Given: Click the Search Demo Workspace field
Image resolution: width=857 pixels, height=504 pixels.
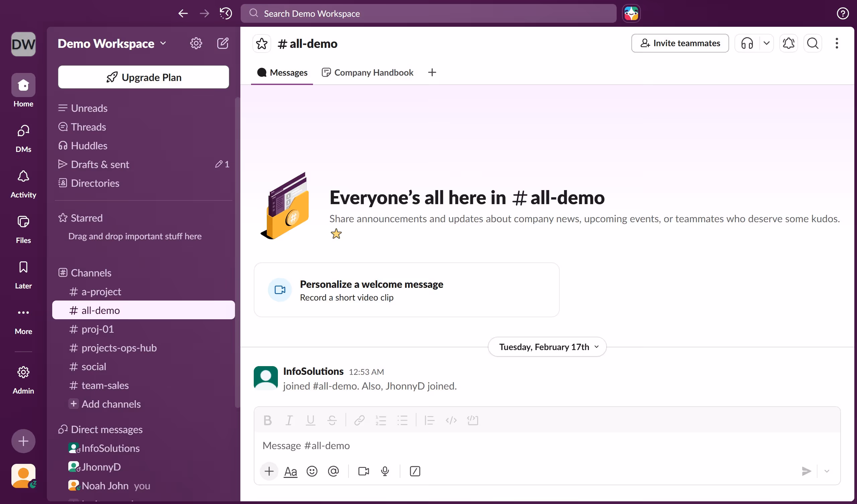Looking at the screenshot, I should pyautogui.click(x=428, y=13).
